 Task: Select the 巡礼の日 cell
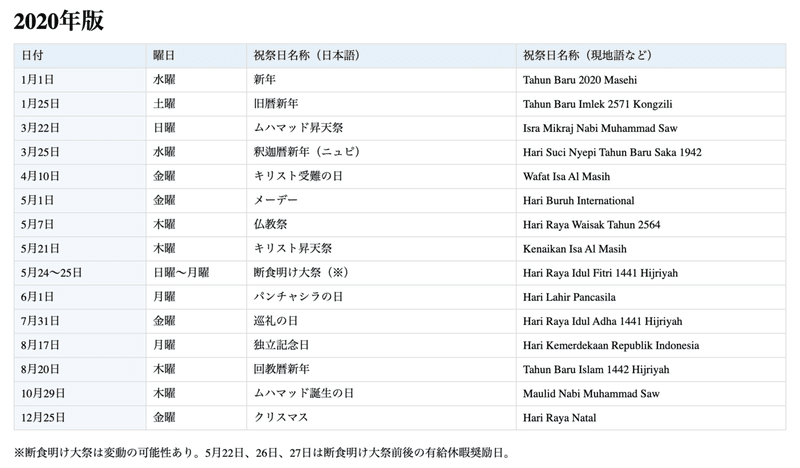pos(381,321)
